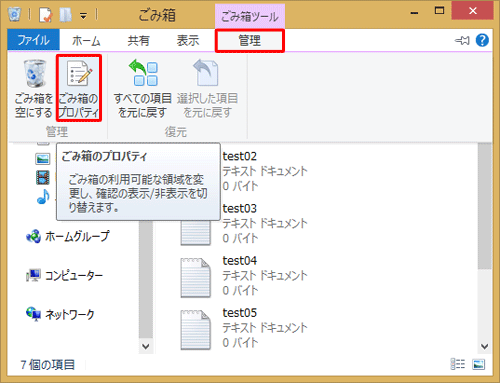Click the file list vertical scrollbar thumb
The width and height of the screenshot is (500, 383).
485,206
